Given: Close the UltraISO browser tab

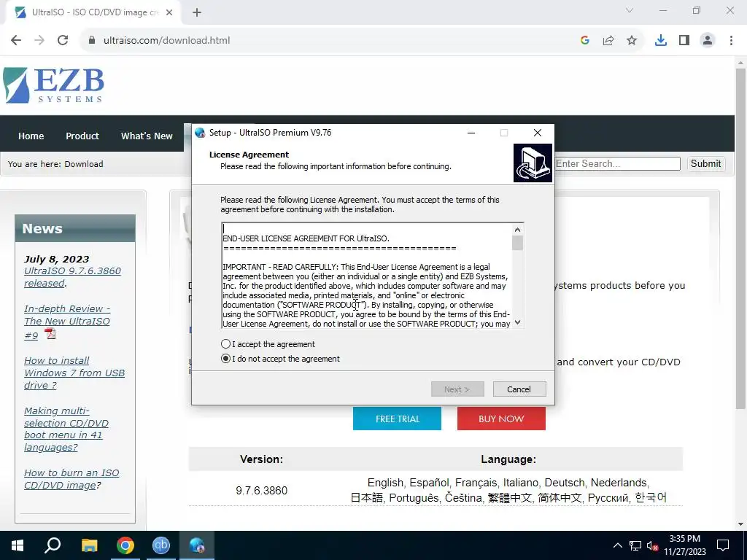Looking at the screenshot, I should (169, 12).
